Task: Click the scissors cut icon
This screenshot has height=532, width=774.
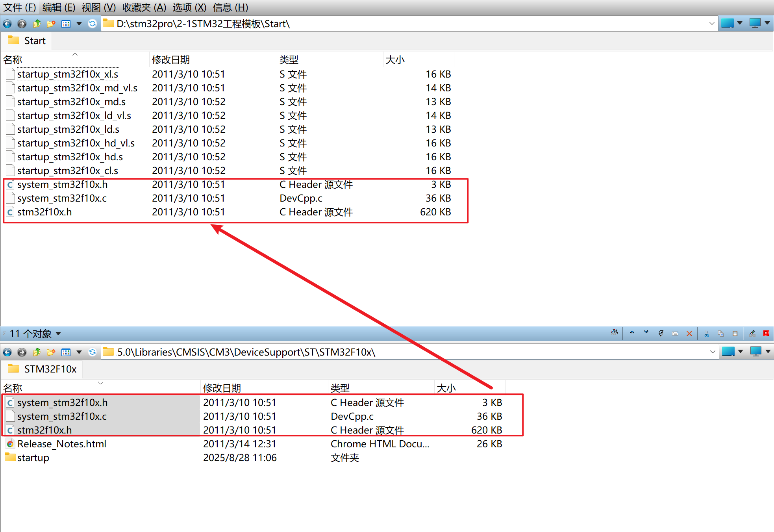Action: [x=707, y=334]
